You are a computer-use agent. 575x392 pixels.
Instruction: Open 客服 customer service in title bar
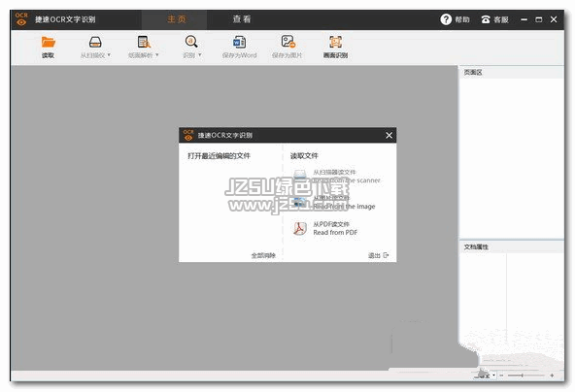click(495, 19)
